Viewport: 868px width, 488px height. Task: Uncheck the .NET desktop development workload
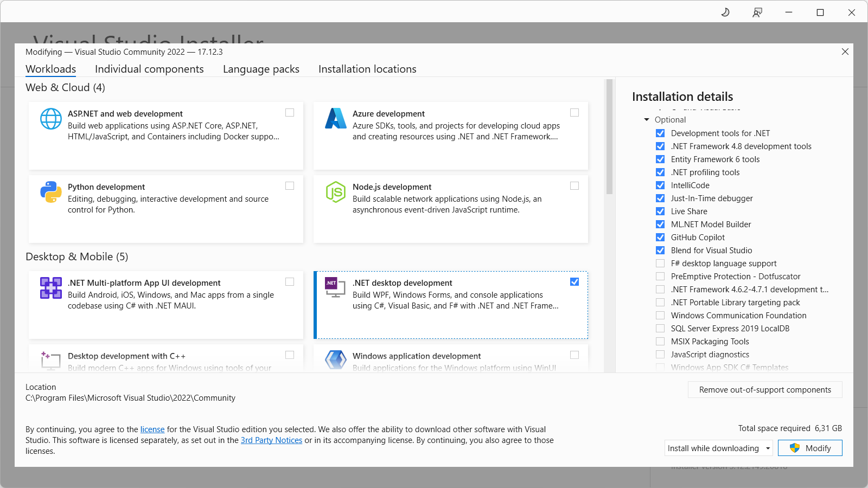[575, 282]
